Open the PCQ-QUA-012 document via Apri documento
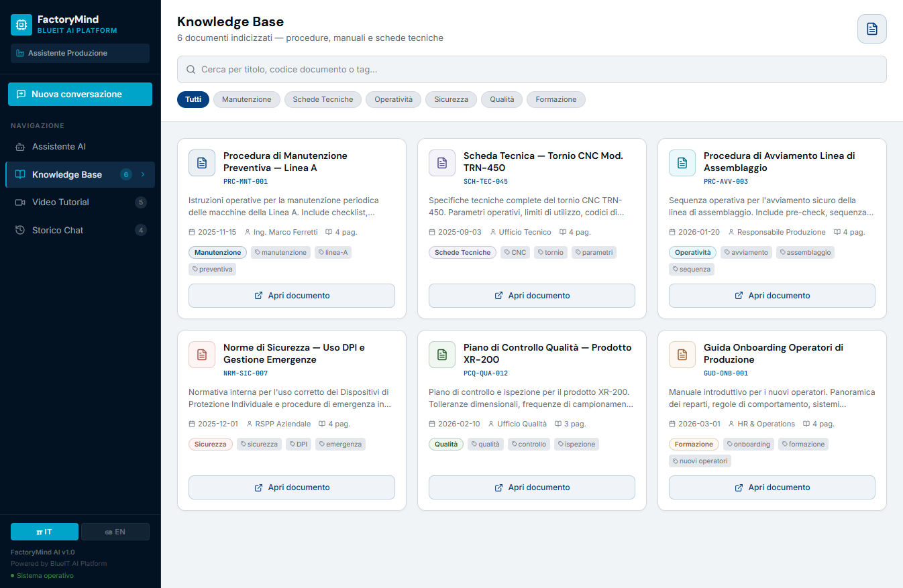The width and height of the screenshot is (903, 588). tap(532, 487)
